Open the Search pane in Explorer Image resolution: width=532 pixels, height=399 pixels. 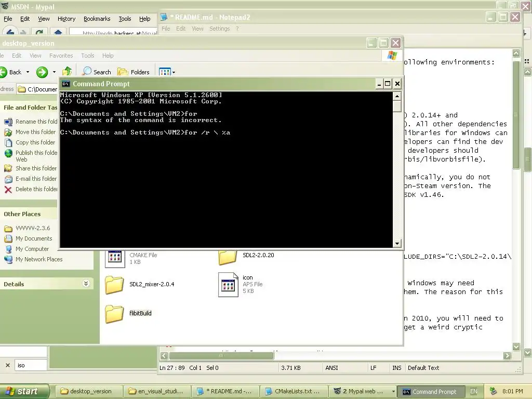(97, 72)
